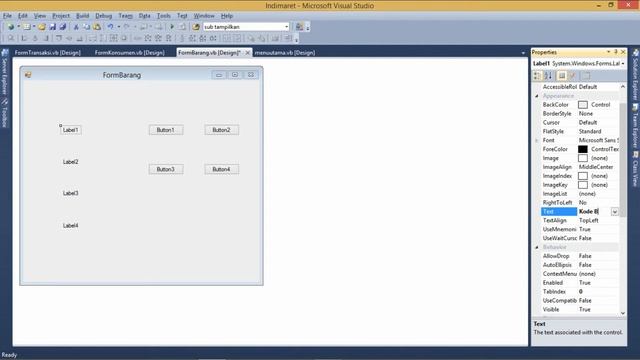Click the Align Lefts layout icon
Screen dimensions: 640x360
tap(24, 38)
